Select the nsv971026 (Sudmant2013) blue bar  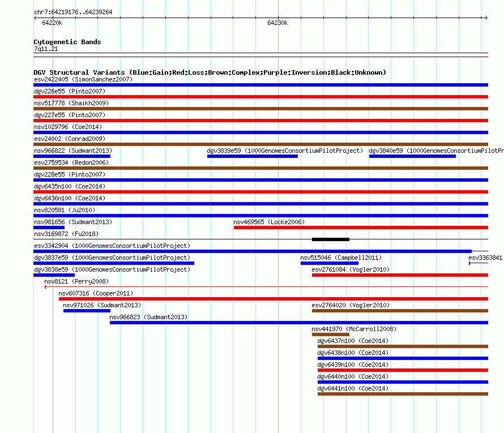[87, 311]
